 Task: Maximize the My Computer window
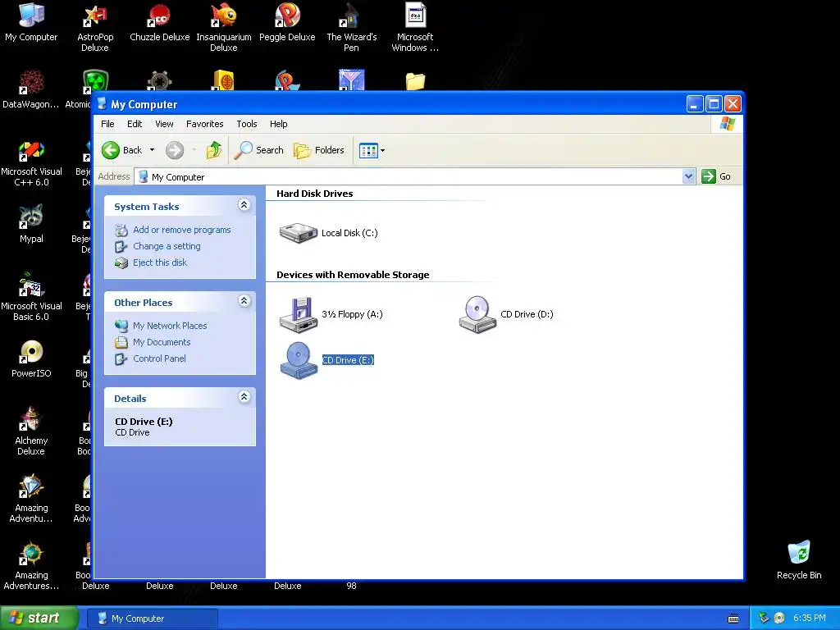click(x=714, y=104)
